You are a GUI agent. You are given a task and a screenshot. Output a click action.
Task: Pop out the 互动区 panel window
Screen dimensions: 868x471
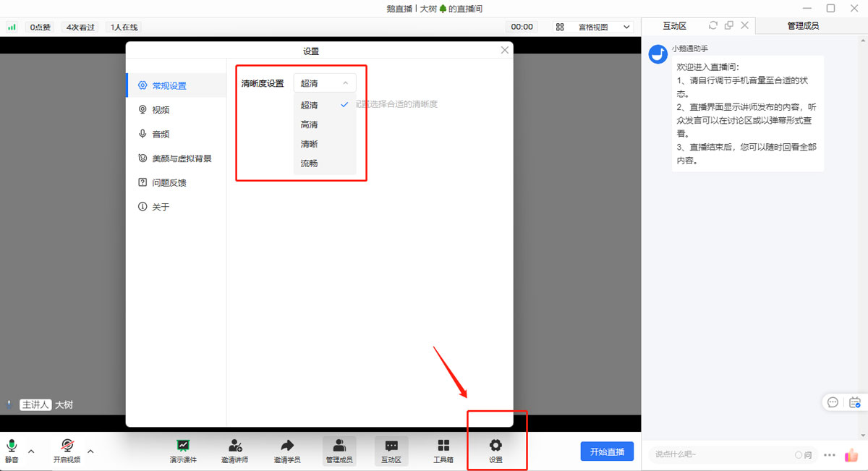[x=729, y=25]
